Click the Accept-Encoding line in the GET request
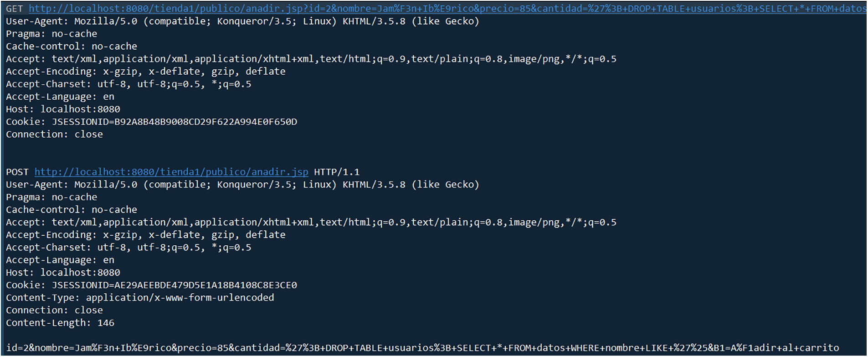Image resolution: width=868 pixels, height=357 pixels. click(x=146, y=72)
